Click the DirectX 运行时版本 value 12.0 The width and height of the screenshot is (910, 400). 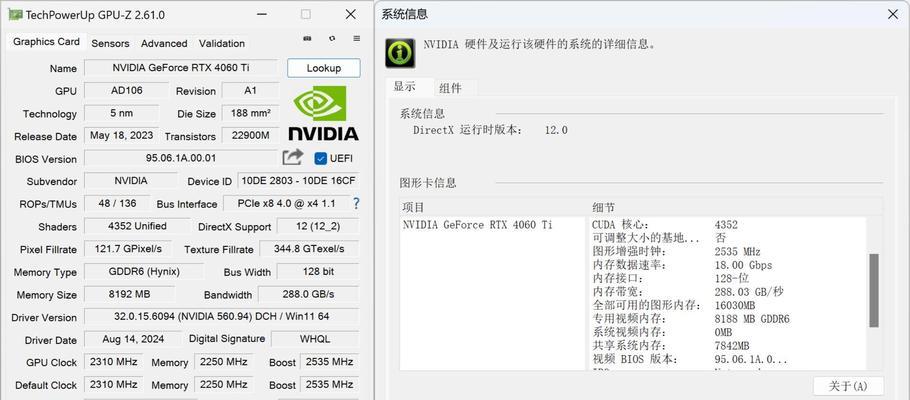[556, 130]
